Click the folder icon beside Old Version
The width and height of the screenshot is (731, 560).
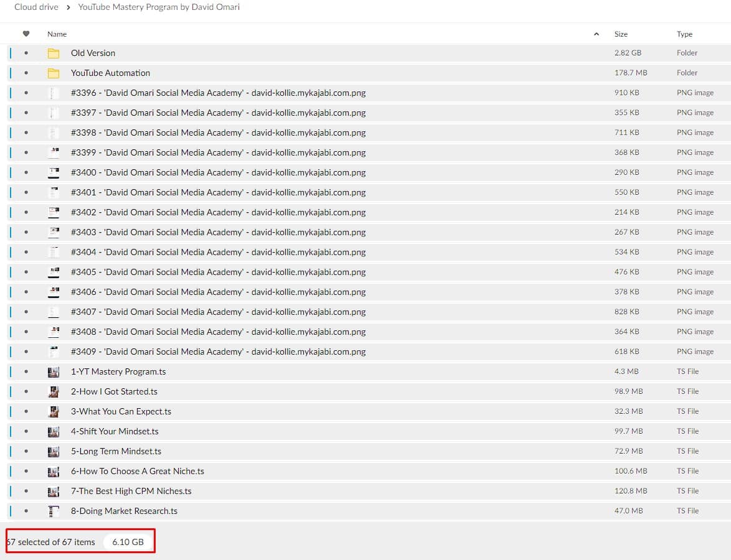[x=54, y=53]
